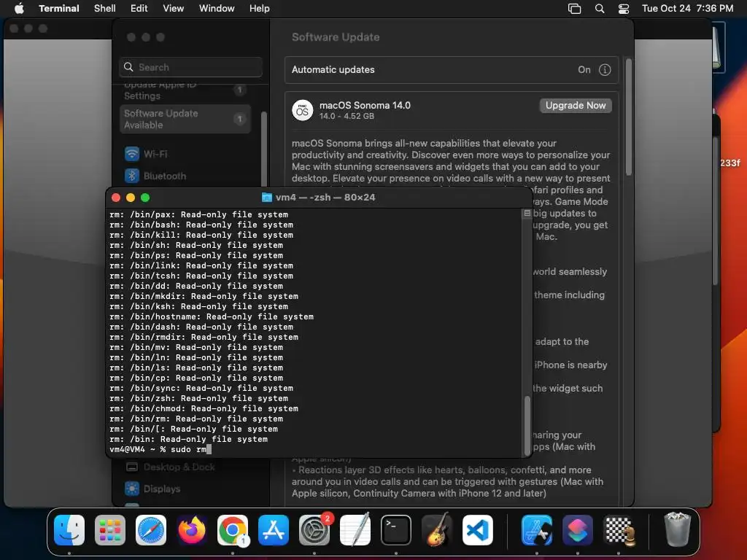The width and height of the screenshot is (747, 560).
Task: Click the Terminal prompt line 'sudo rm'
Action: coord(160,449)
